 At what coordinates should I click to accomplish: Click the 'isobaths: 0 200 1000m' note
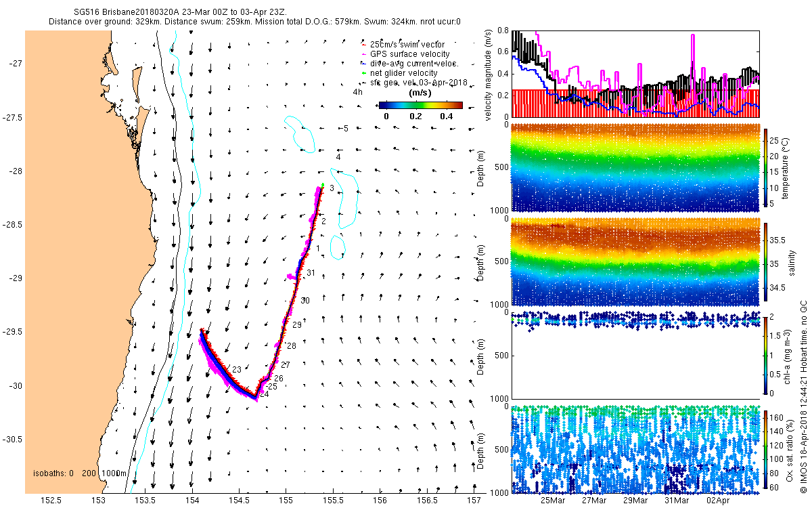(80, 473)
